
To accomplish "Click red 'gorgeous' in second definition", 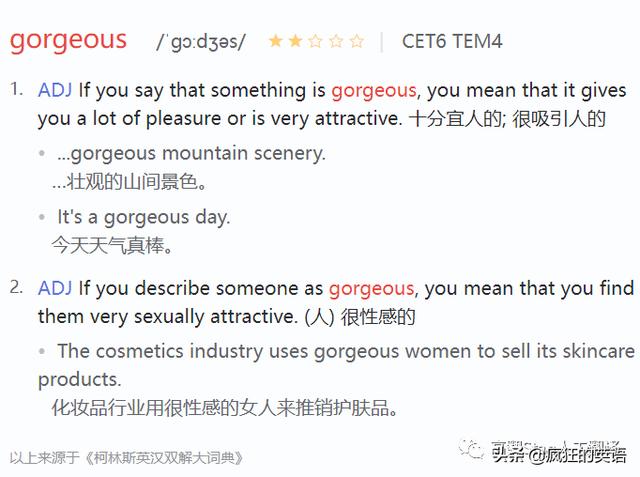I will click(372, 289).
